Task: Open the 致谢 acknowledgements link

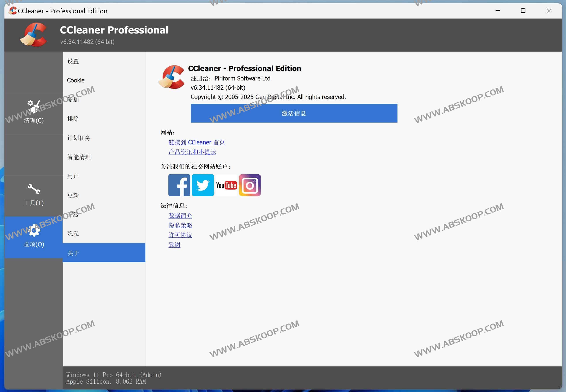Action: point(174,245)
